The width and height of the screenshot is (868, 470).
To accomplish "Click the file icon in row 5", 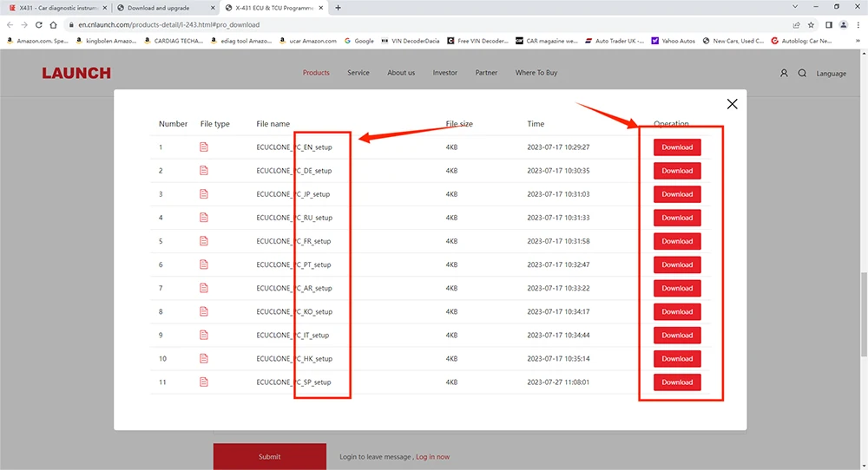I will tap(204, 241).
